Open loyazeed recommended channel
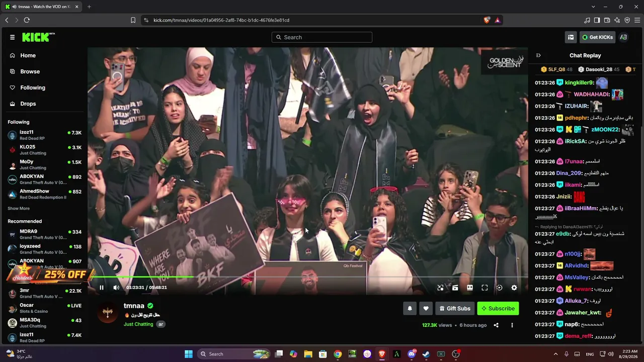The width and height of the screenshot is (644, 362). coord(44,249)
